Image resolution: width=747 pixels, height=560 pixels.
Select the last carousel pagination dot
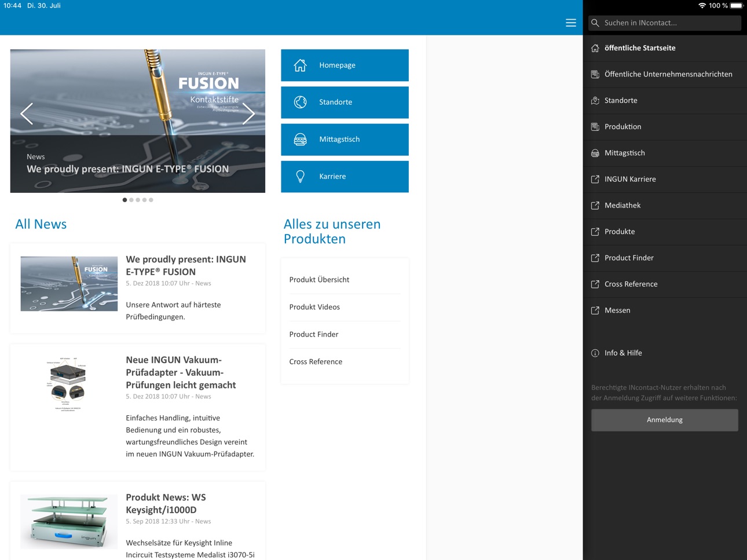[151, 200]
